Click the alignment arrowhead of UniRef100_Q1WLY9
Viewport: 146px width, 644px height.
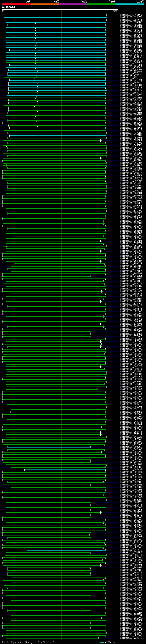tap(106, 17)
